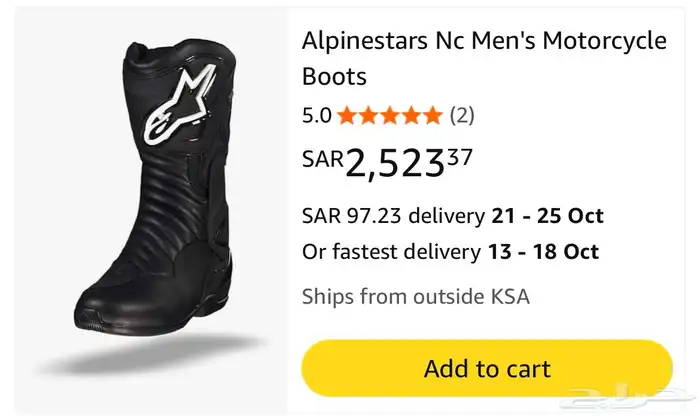This screenshot has width=700, height=416.
Task: Click the SAR 97.23 delivery text
Action: point(392,215)
